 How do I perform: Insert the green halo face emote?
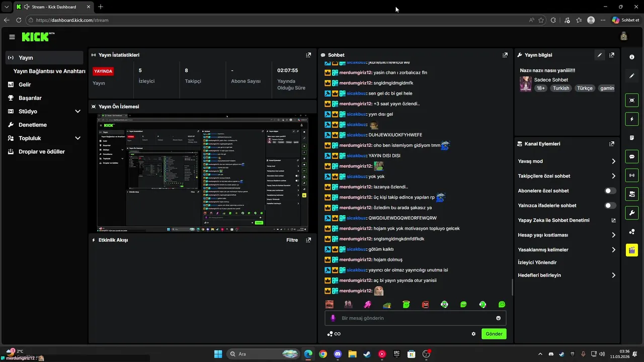point(406,305)
